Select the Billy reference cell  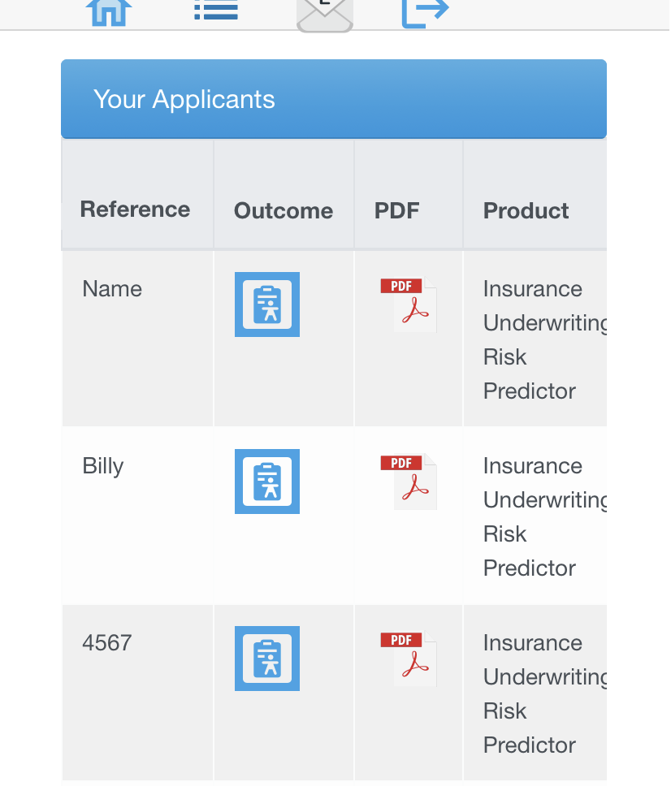point(103,466)
